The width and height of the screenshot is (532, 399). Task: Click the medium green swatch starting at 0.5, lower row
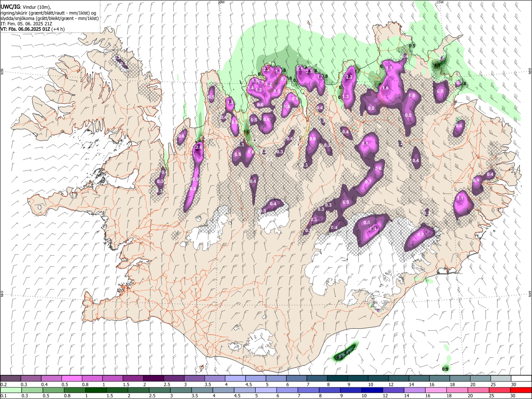coord(54,390)
